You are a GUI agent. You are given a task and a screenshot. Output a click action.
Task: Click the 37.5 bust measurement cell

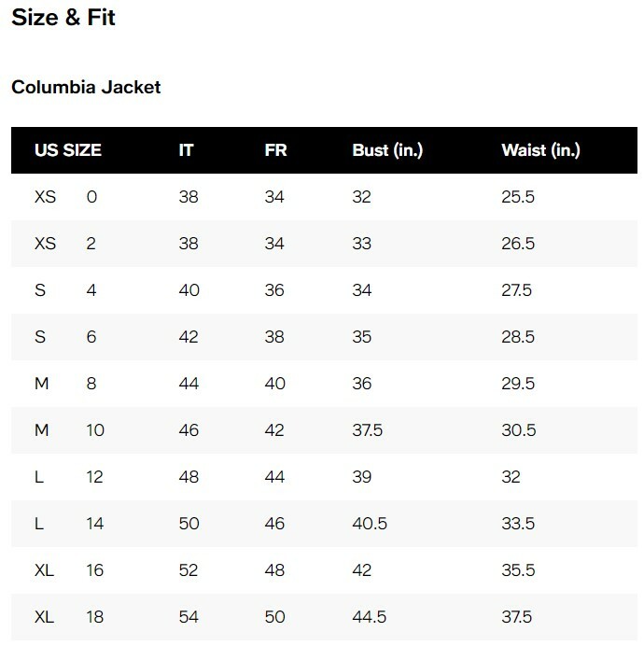368,430
